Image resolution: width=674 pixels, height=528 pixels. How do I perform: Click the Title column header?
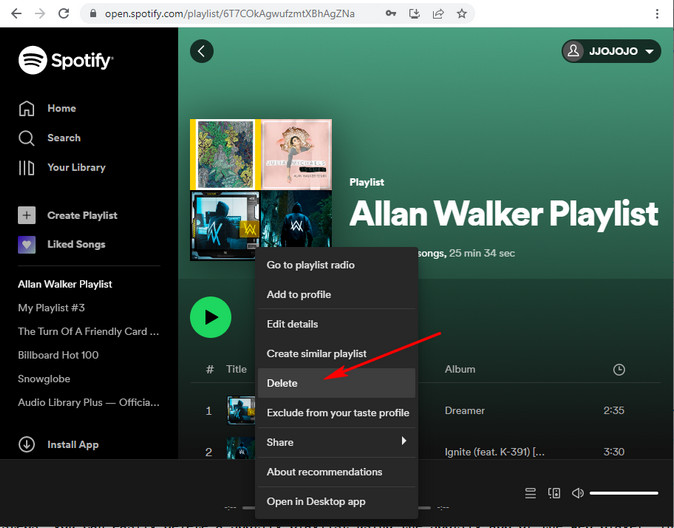pyautogui.click(x=236, y=369)
